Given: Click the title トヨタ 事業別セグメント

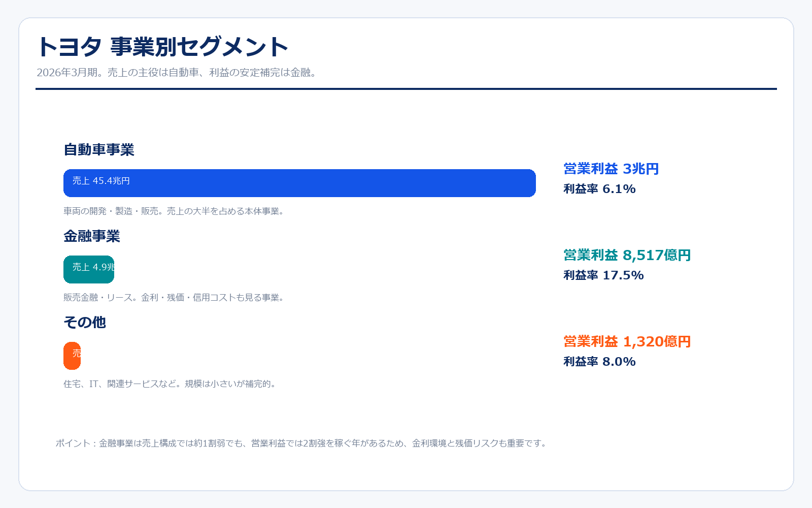Looking at the screenshot, I should (162, 46).
